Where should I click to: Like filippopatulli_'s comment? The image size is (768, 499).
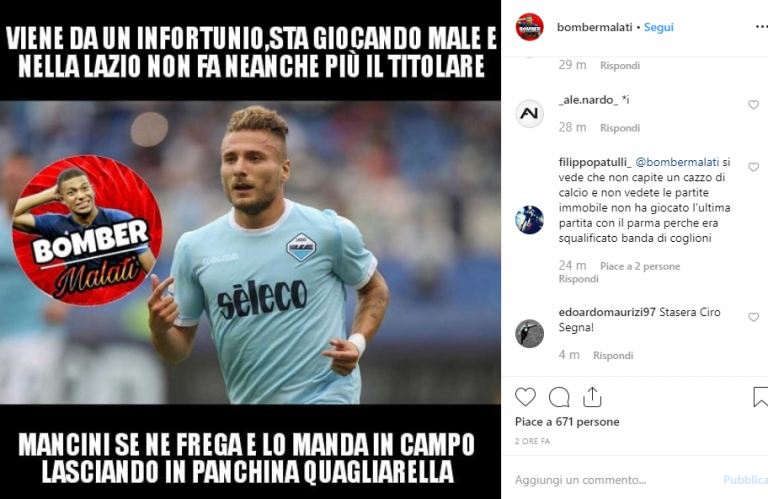tap(753, 167)
